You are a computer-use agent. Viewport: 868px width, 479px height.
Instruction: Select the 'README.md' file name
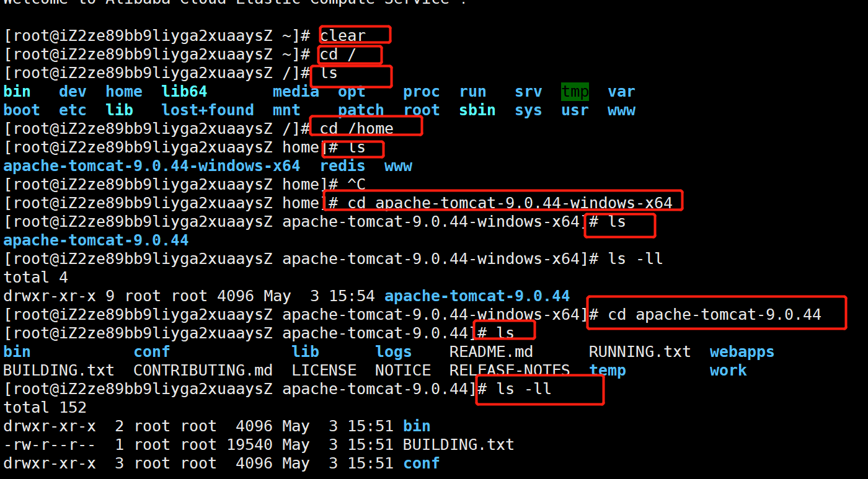pos(491,352)
